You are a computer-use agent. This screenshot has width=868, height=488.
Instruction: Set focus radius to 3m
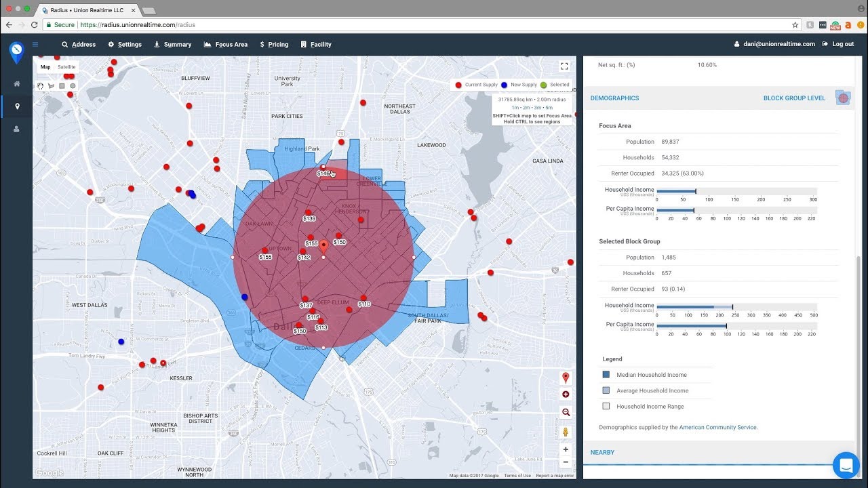(x=537, y=108)
